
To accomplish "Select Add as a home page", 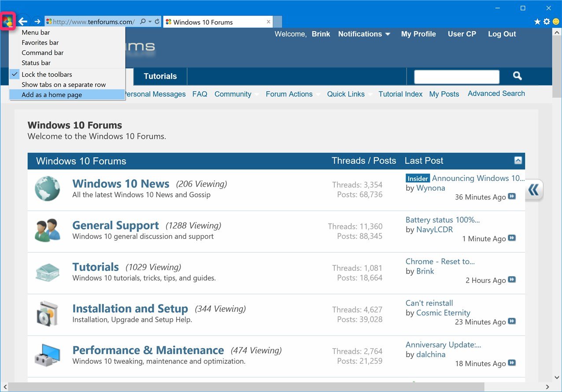I will coord(67,95).
